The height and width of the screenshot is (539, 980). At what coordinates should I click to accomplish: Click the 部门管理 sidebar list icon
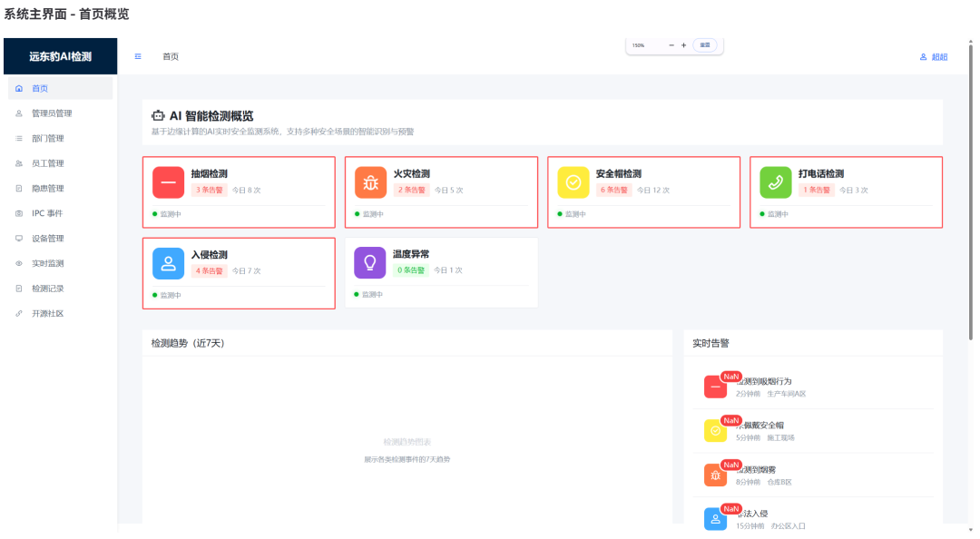pyautogui.click(x=19, y=138)
